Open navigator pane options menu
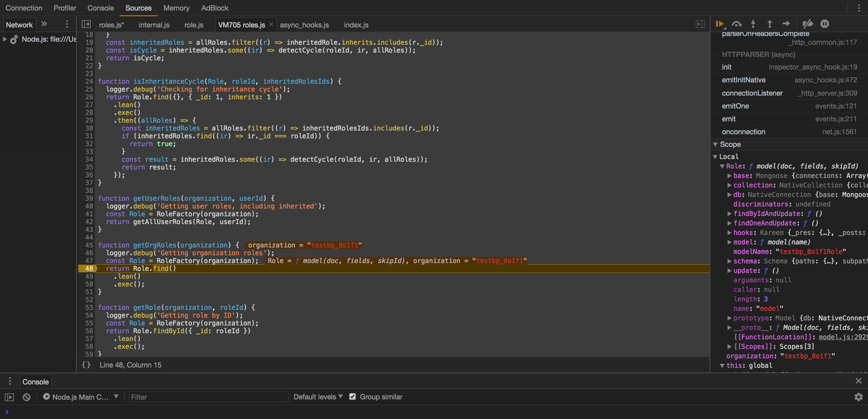The height and width of the screenshot is (419, 868). [x=67, y=24]
